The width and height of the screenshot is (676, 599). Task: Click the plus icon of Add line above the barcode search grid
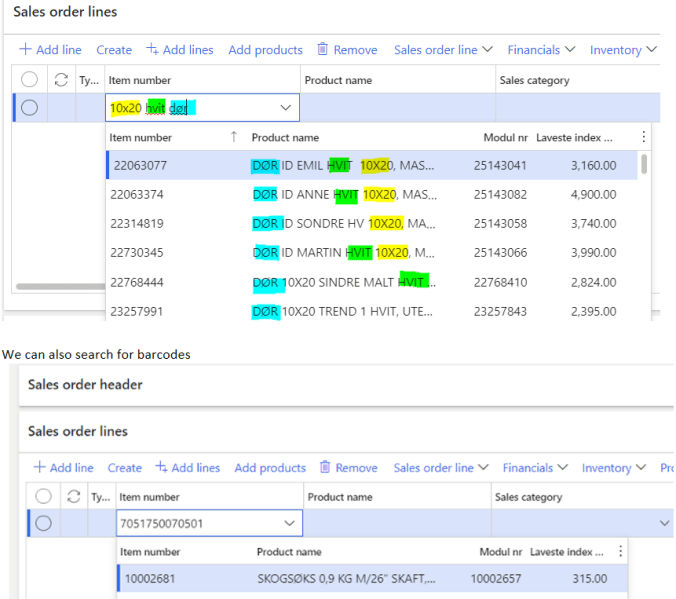pyautogui.click(x=39, y=468)
